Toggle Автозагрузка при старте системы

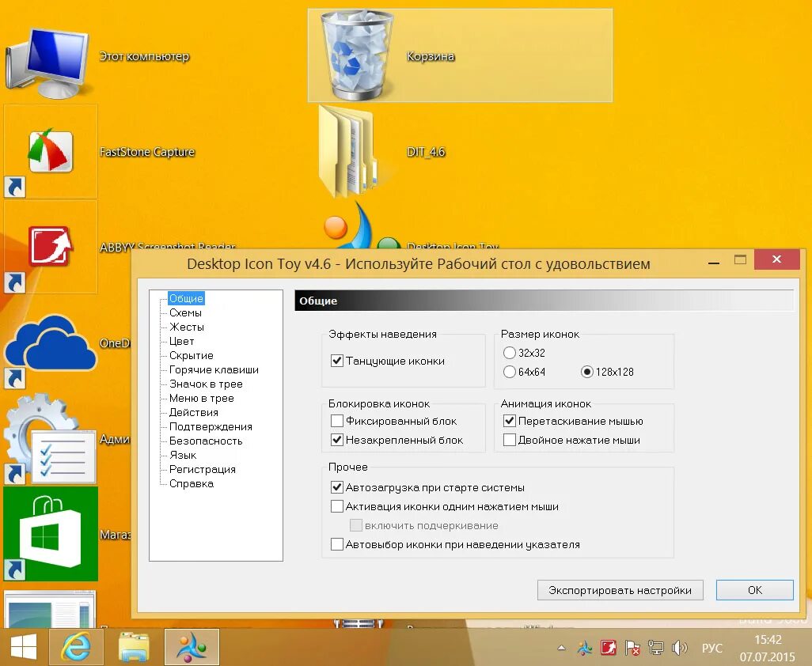336,487
